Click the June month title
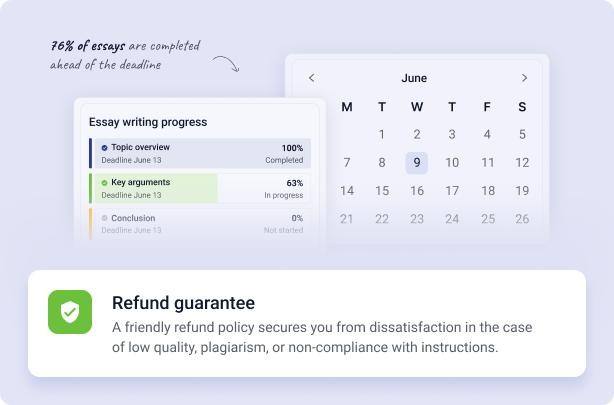The image size is (614, 405). point(414,78)
